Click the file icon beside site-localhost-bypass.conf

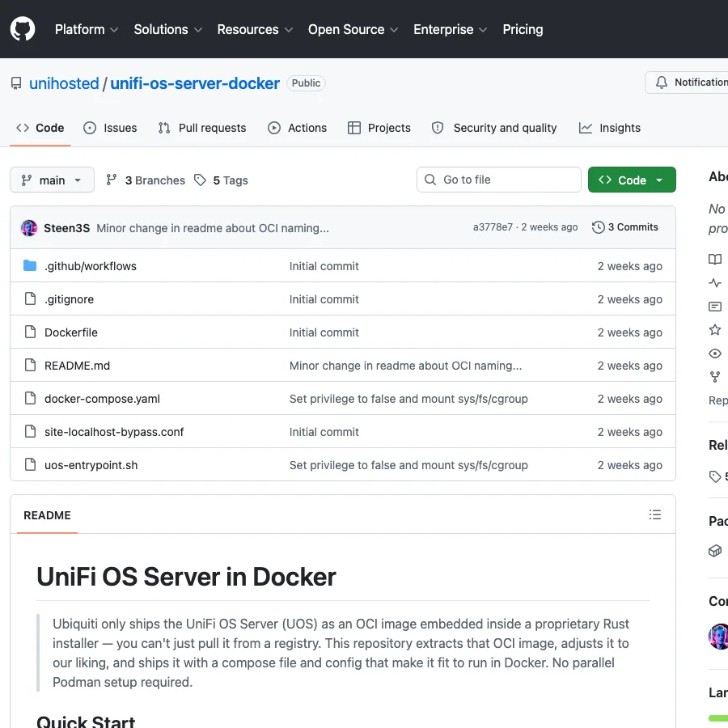[30, 432]
